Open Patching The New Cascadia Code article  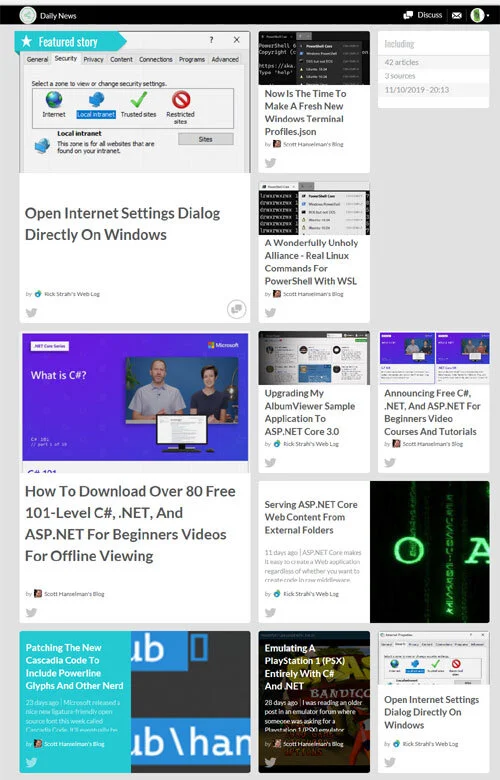[x=74, y=667]
